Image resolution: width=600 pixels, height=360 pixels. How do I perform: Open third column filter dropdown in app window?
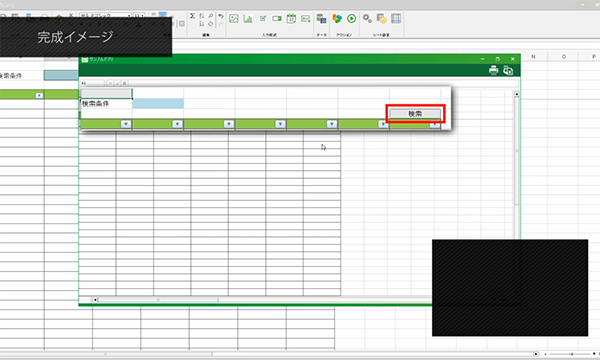point(228,124)
